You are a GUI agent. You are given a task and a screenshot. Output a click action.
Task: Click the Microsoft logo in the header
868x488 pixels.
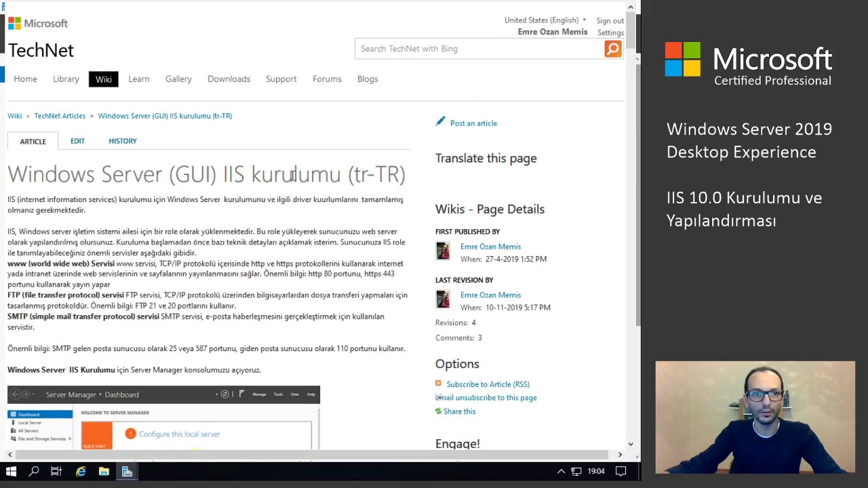coord(38,23)
